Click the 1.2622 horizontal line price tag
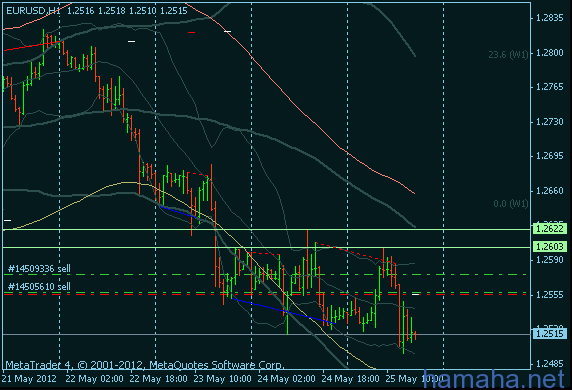This screenshot has width=572, height=390. (550, 229)
